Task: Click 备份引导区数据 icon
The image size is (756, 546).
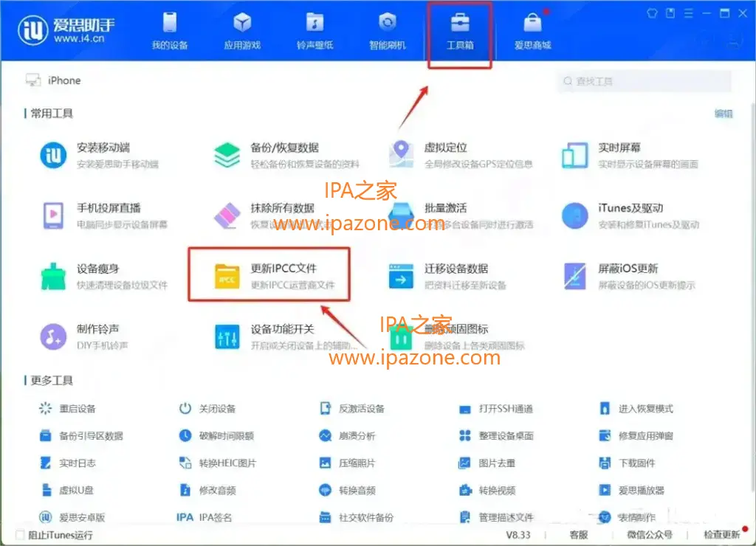Action: [x=45, y=435]
